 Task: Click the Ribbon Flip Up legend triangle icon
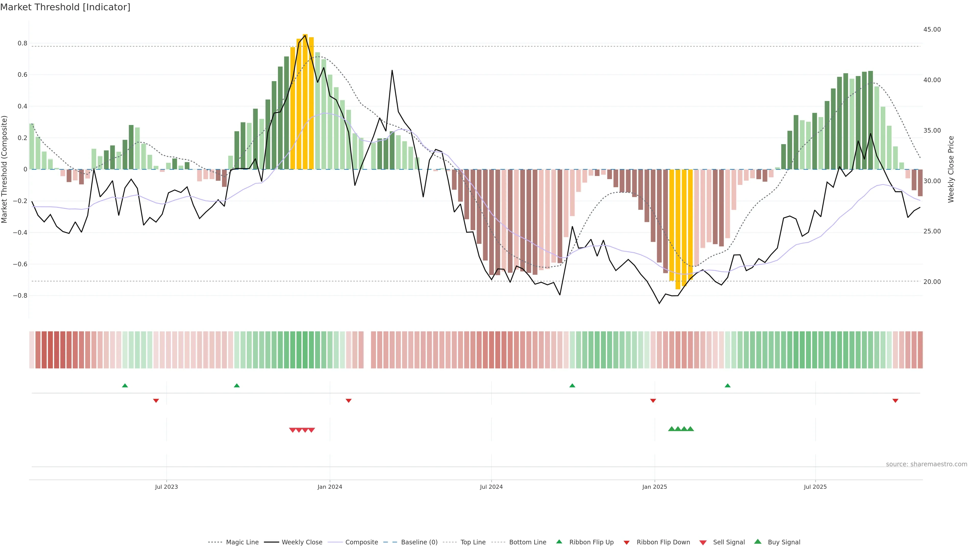pos(559,542)
